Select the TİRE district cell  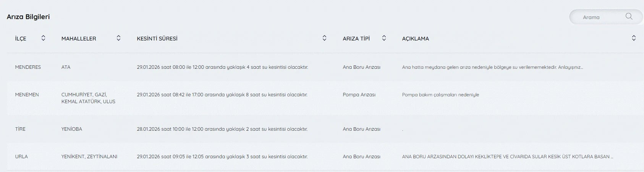coord(20,129)
